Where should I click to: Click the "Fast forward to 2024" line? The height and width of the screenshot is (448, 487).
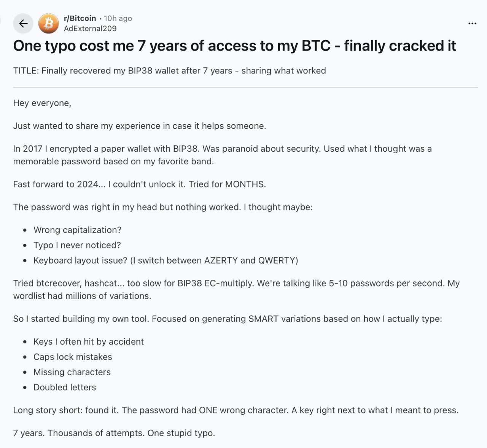pyautogui.click(x=139, y=184)
